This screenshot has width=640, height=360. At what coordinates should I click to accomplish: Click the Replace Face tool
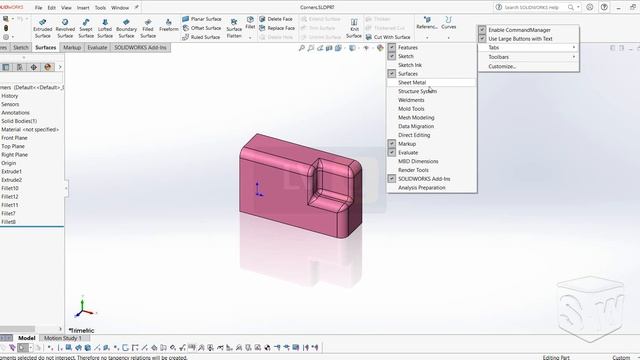[x=277, y=28]
